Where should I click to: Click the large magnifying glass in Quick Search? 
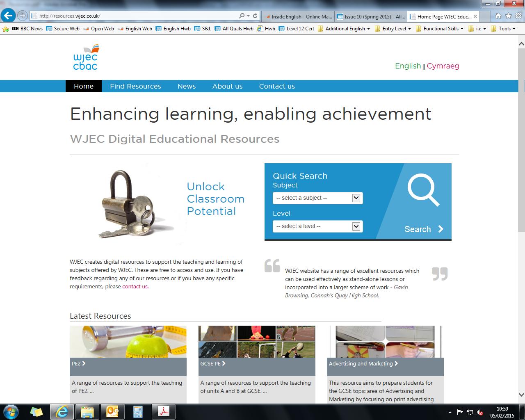(423, 190)
